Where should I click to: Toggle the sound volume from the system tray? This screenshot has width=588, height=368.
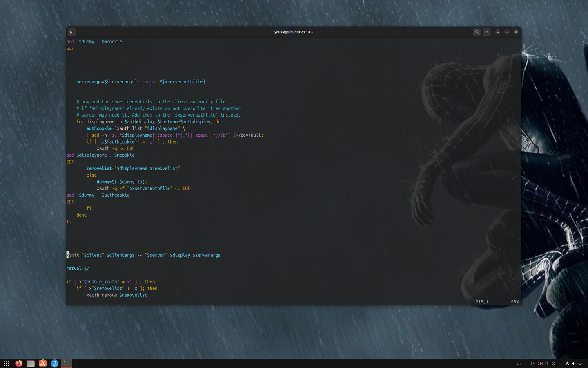[x=573, y=363]
